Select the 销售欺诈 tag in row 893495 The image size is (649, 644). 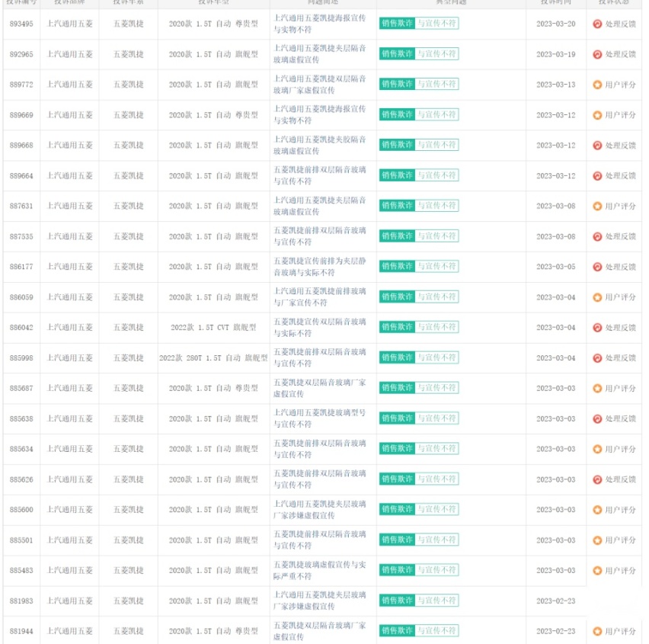397,23
